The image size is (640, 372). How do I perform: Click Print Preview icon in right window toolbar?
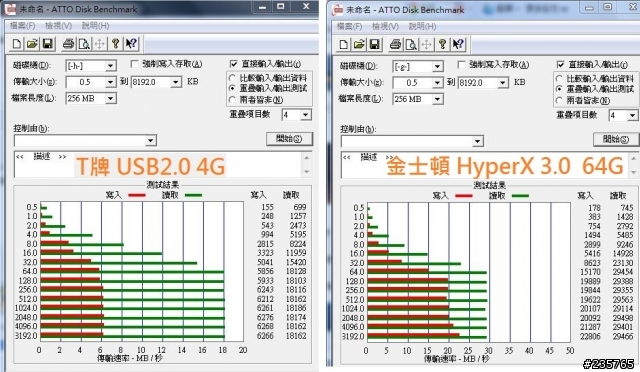(x=411, y=45)
